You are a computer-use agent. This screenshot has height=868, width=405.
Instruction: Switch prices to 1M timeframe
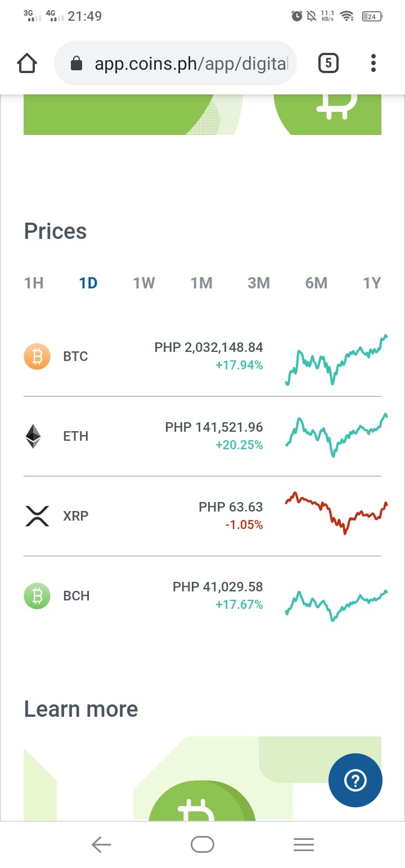coord(201,283)
